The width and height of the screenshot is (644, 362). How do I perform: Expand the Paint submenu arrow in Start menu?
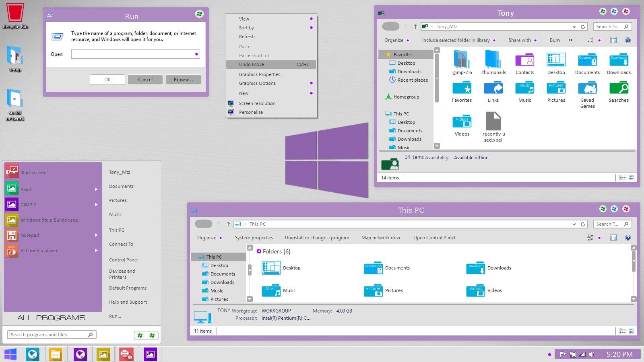[x=96, y=189]
